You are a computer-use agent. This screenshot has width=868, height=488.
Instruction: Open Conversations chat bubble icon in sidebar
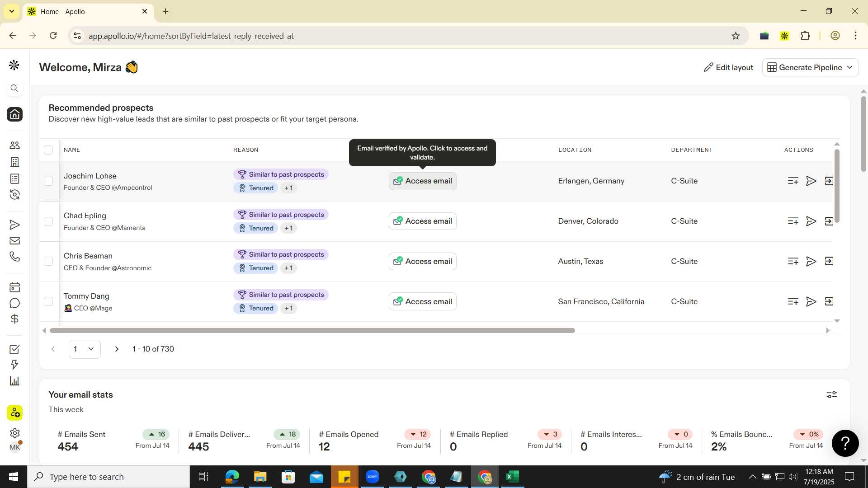pyautogui.click(x=14, y=303)
